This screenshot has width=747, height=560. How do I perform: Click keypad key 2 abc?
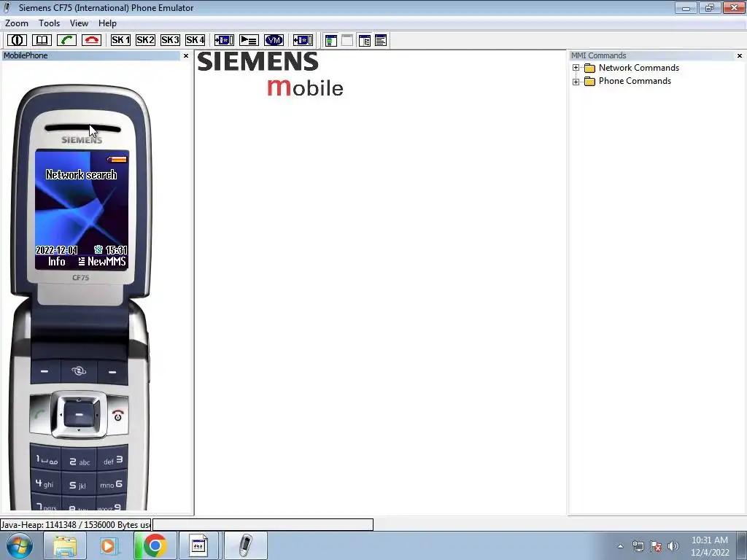coord(79,462)
